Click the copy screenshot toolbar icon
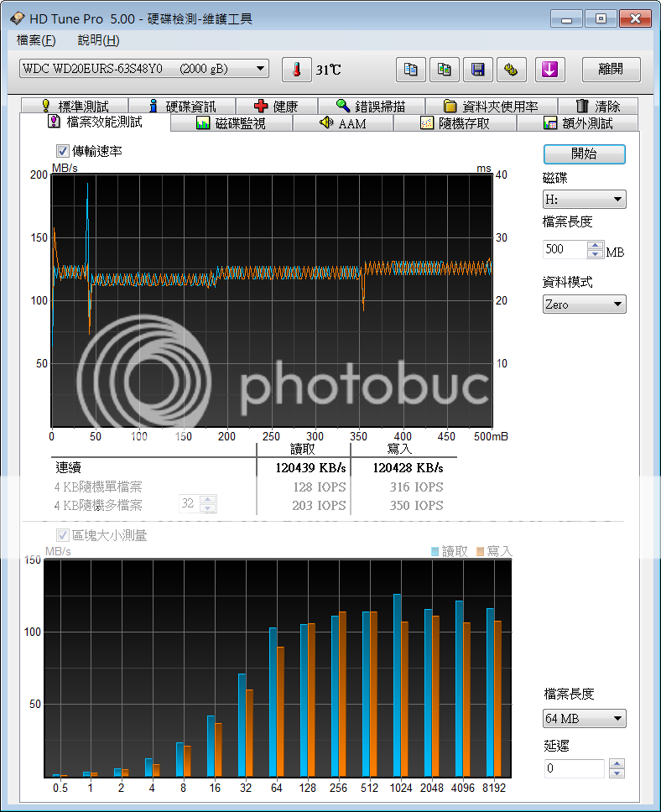The width and height of the screenshot is (661, 812). (445, 70)
